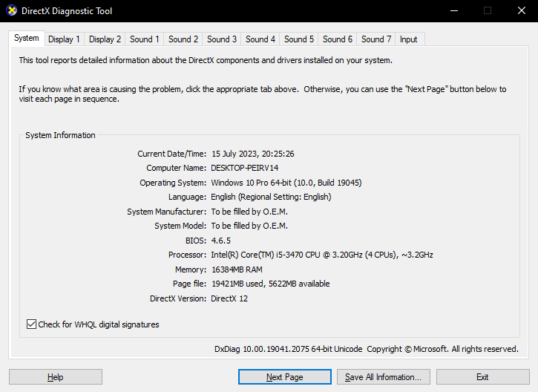Switch to the Sound 1 tab

145,39
